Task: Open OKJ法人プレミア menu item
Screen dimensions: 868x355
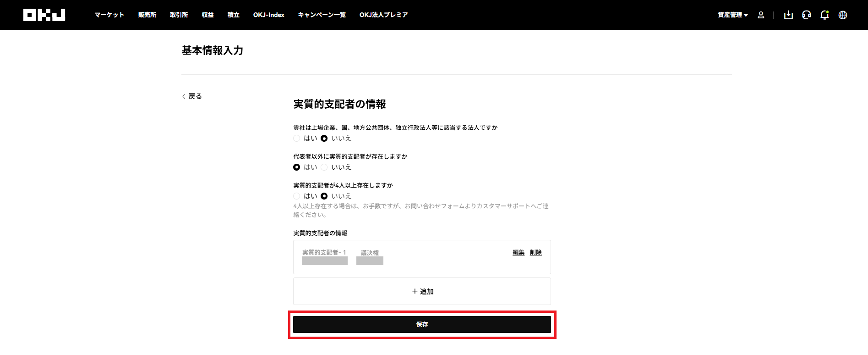Action: point(384,15)
